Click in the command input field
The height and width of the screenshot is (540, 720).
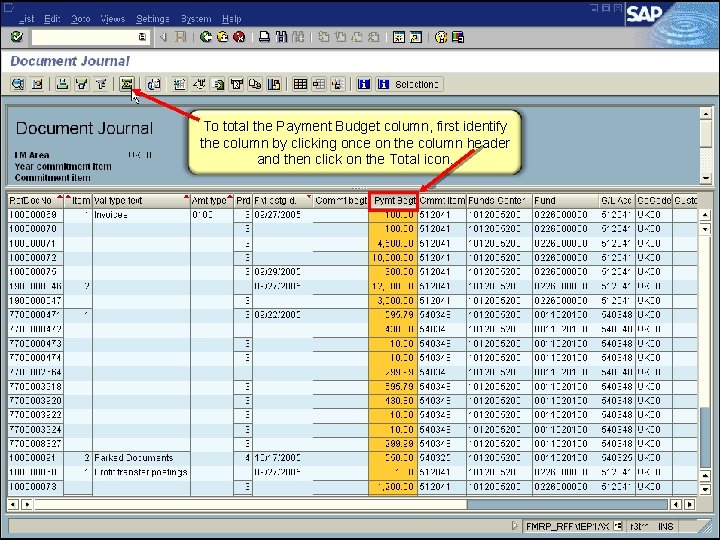pyautogui.click(x=85, y=37)
